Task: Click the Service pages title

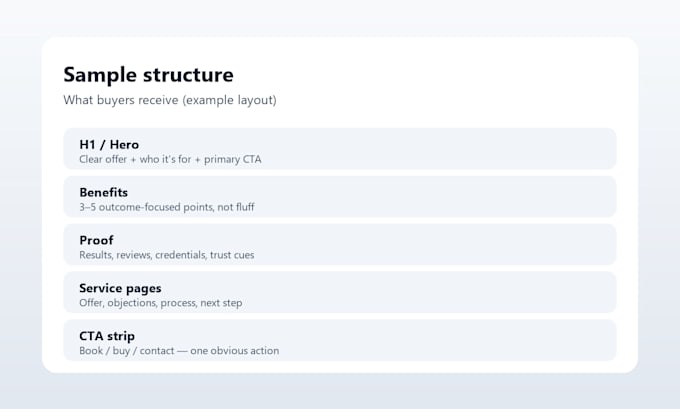Action: 120,288
